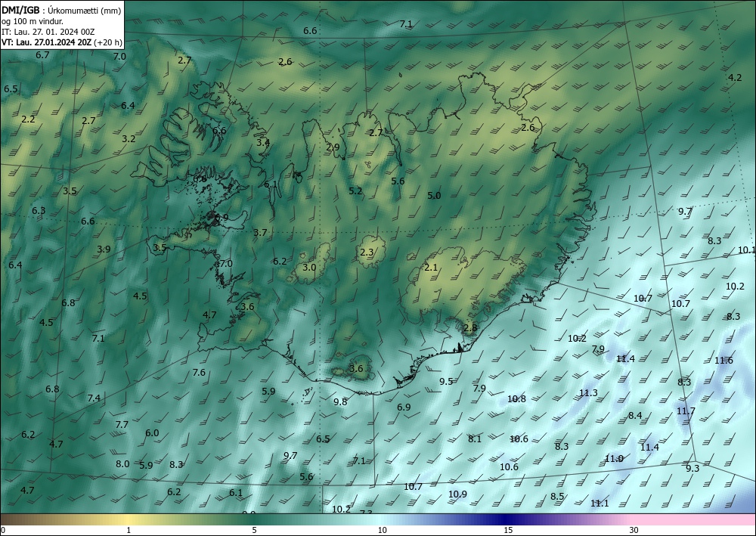
Task: Click the 2.8 value on the map
Action: coord(470,328)
